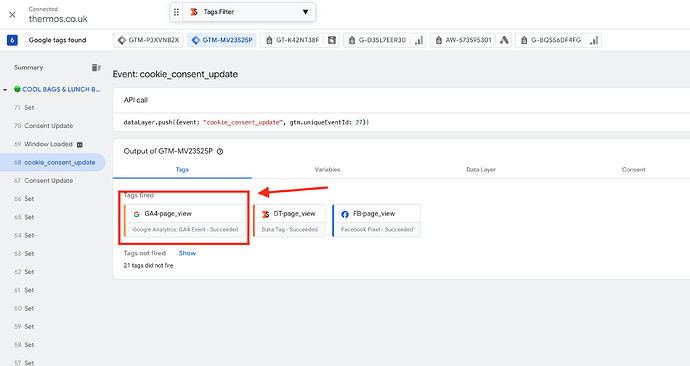Select event 62 Set
This screenshot has height=366, width=690.
tap(24, 272)
